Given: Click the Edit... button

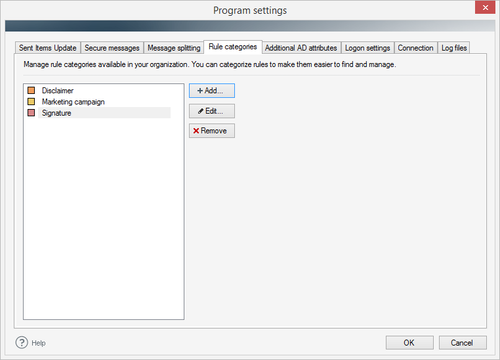Looking at the screenshot, I should click(212, 111).
